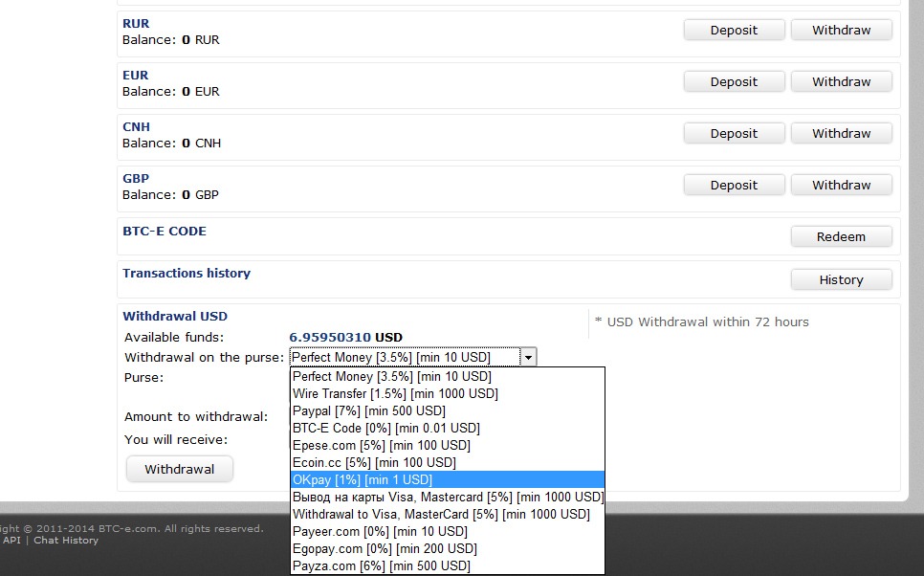Select Perfect Money [3.5%] in the list
The width and height of the screenshot is (924, 576).
pos(448,376)
